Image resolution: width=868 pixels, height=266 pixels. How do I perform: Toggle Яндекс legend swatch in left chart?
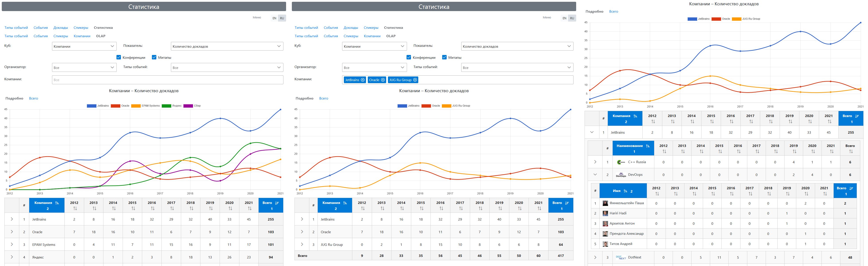pos(167,106)
